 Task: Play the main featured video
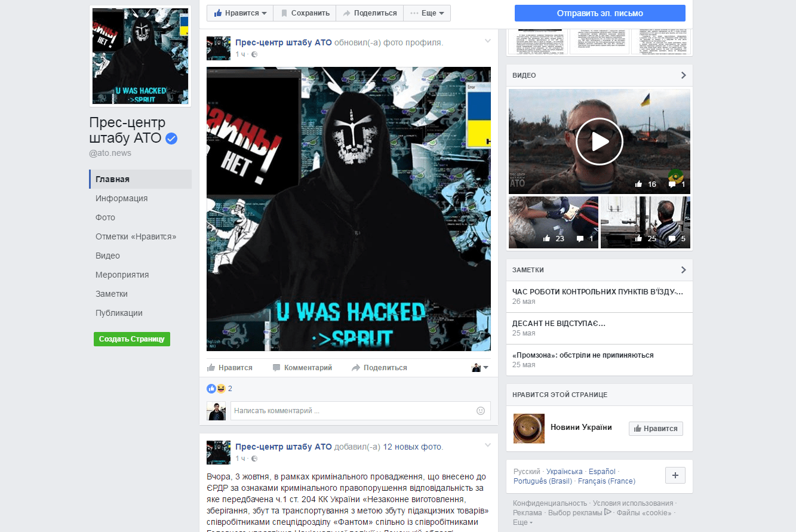[x=600, y=142]
